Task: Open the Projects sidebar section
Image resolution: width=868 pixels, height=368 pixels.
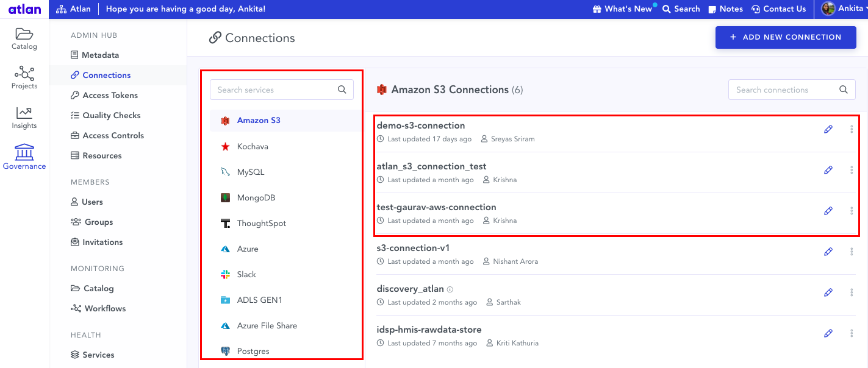Action: coord(24,78)
